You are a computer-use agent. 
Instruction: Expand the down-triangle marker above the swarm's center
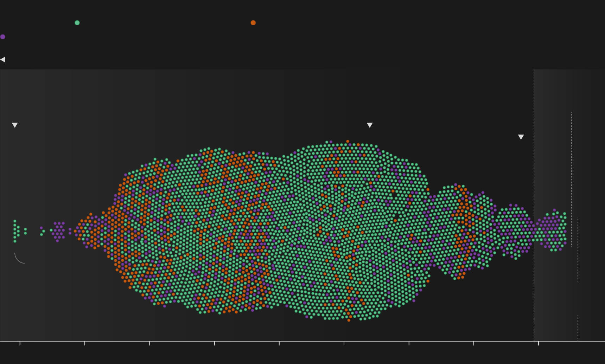click(x=370, y=125)
